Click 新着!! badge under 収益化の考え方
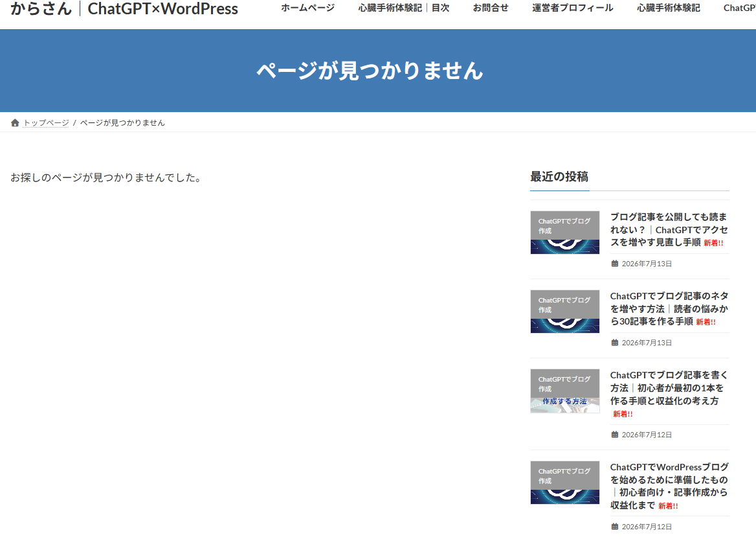Image resolution: width=756 pixels, height=539 pixels. point(623,414)
